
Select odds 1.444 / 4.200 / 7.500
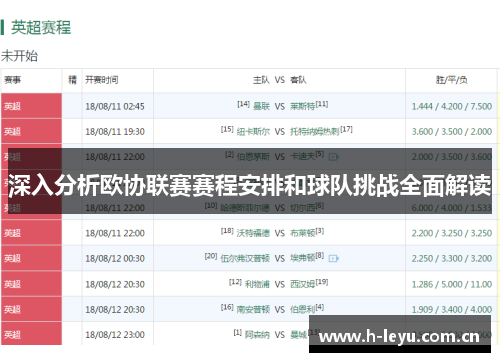click(x=452, y=106)
